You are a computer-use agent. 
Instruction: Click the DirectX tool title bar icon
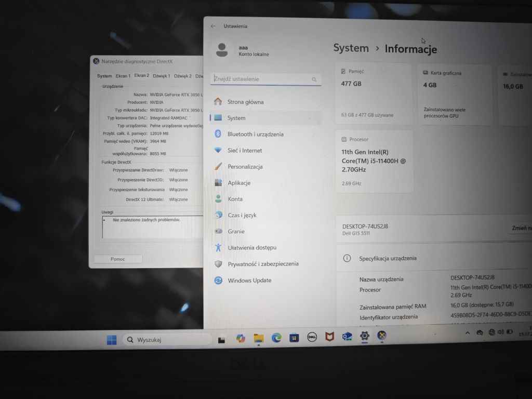(96, 61)
